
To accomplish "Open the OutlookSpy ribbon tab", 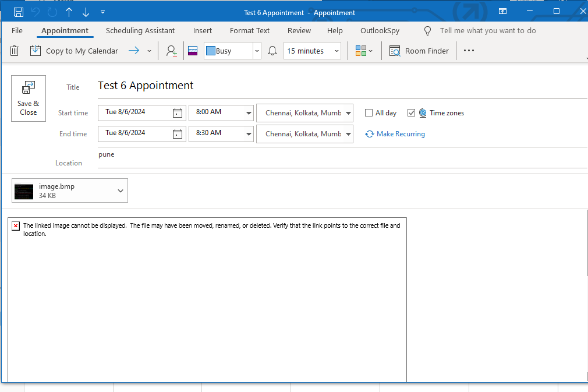I will pos(380,30).
